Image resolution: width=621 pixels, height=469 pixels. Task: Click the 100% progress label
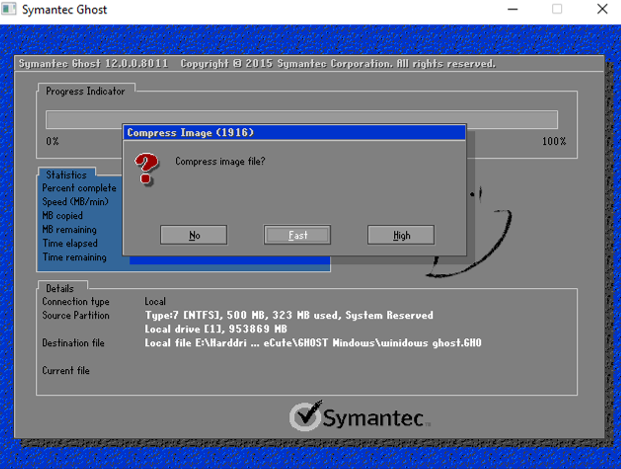pyautogui.click(x=553, y=141)
